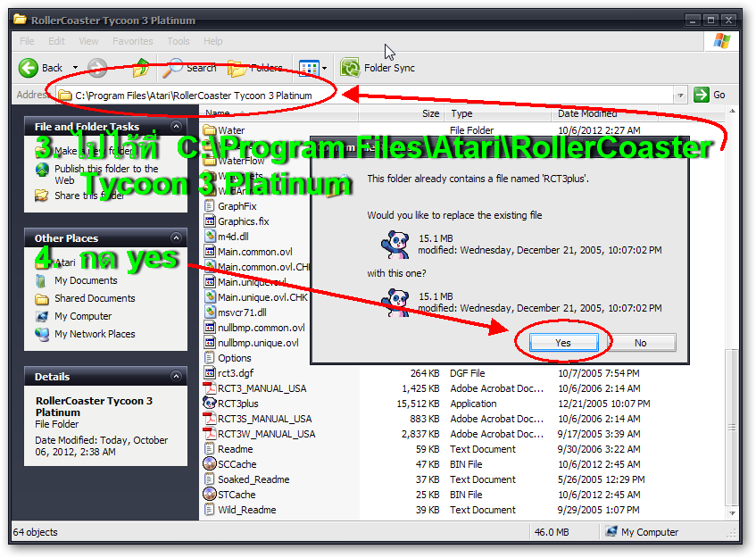Open the Back history dropdown arrow
This screenshot has height=558, width=756.
75,68
